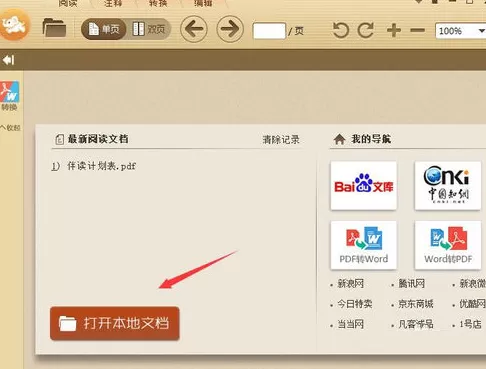Zoom in with the plus icon

(x=394, y=30)
